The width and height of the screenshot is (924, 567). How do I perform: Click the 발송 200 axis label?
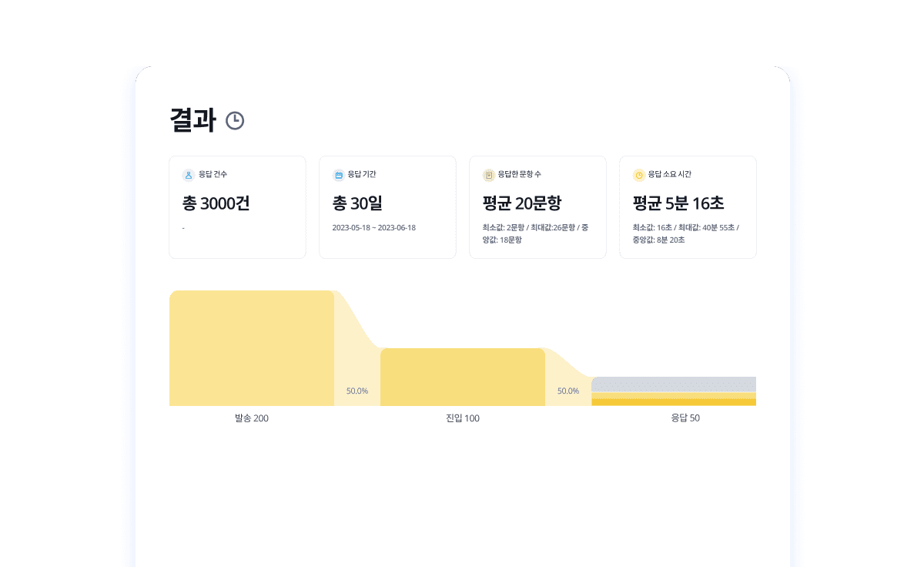250,418
